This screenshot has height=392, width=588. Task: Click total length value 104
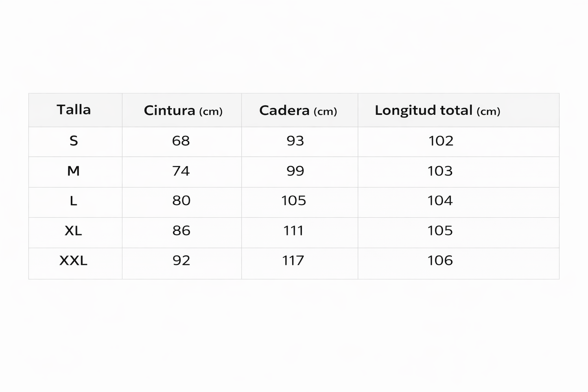(440, 201)
